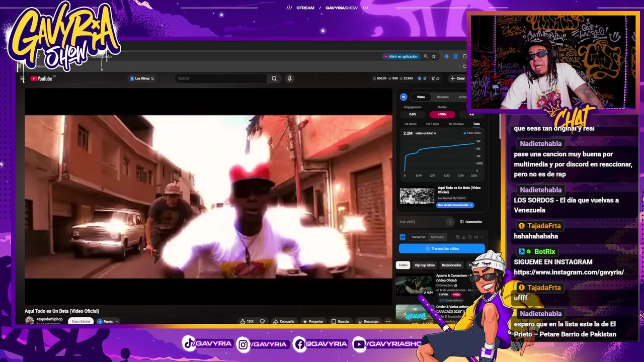Click the '0.6%' engagement value

tap(413, 114)
